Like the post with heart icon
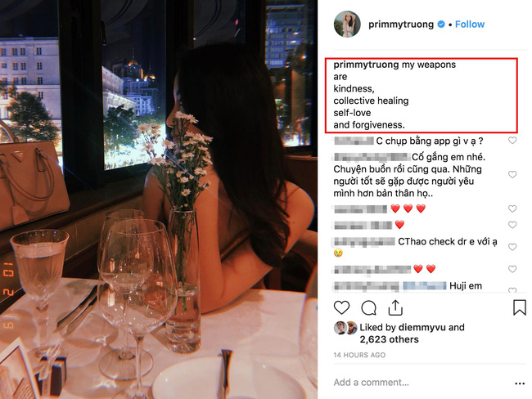The image size is (532, 399). [341, 307]
